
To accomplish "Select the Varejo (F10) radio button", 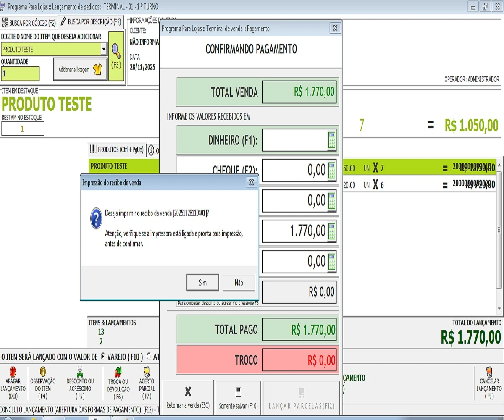I will pos(103,357).
